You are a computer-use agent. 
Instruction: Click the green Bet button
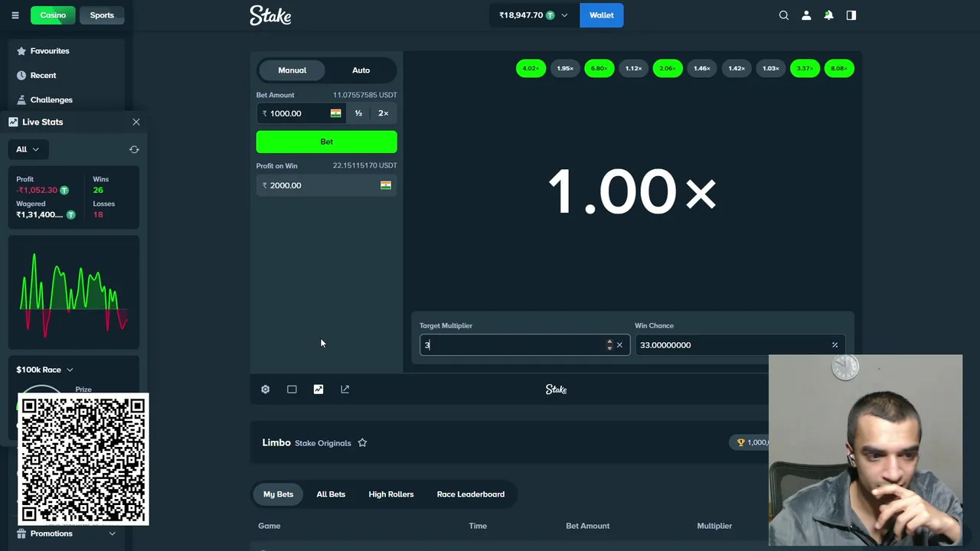point(327,142)
